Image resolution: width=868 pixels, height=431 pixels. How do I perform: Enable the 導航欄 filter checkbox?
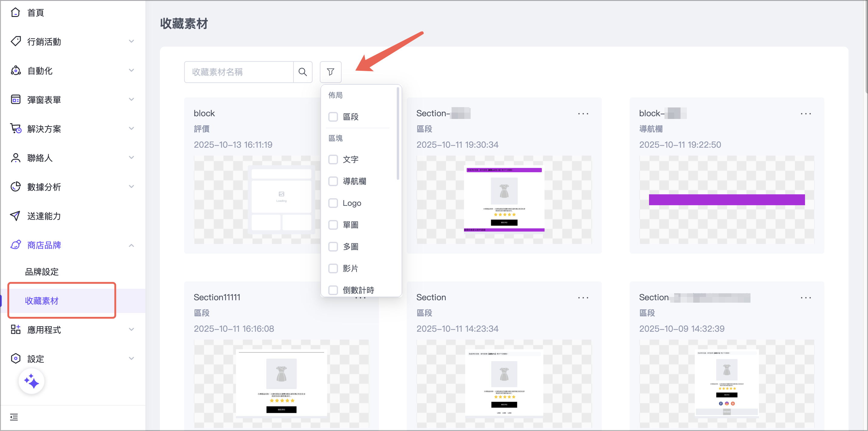click(x=333, y=181)
